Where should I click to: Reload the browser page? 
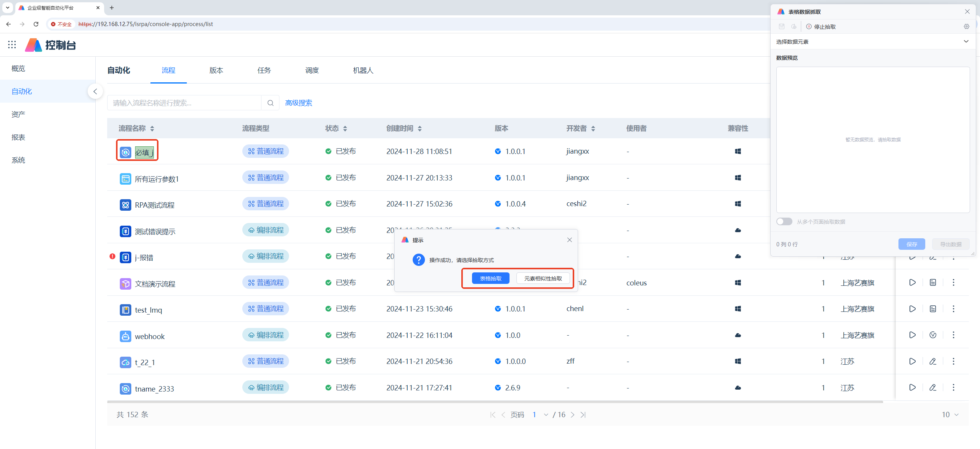36,24
